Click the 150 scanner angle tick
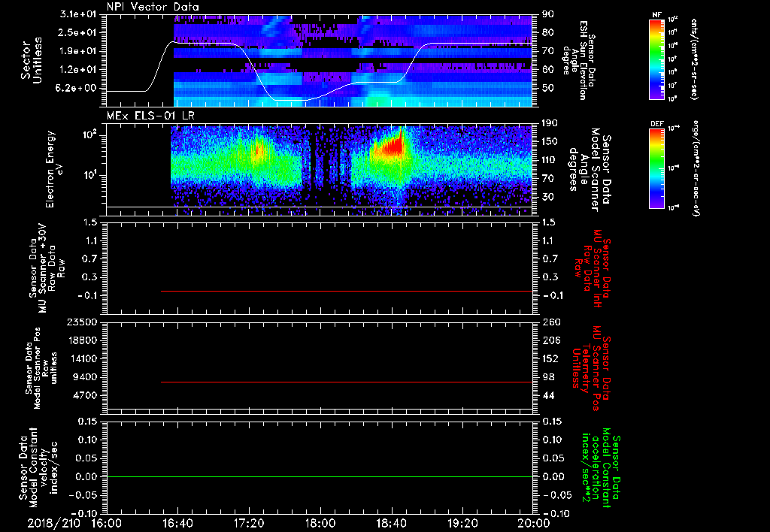Screen dimensions: 770x532 coord(550,142)
